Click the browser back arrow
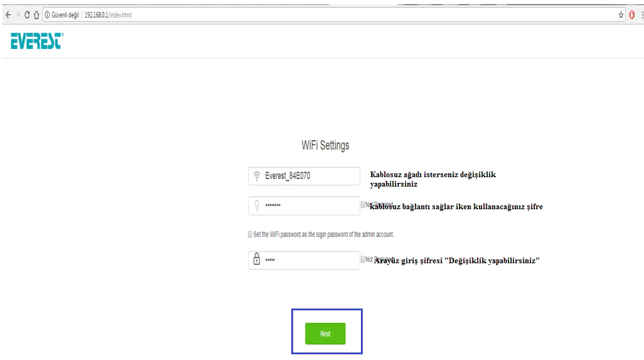 click(7, 14)
